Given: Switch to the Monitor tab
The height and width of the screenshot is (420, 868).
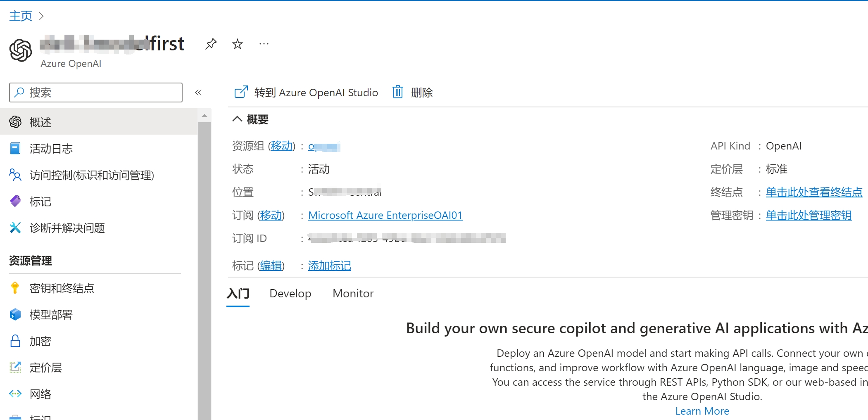Looking at the screenshot, I should point(353,294).
